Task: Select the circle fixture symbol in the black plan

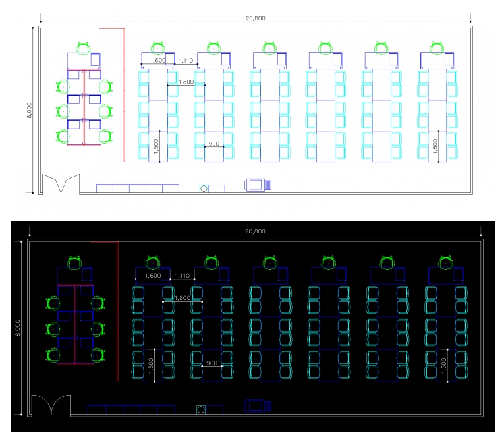Action: click(201, 410)
